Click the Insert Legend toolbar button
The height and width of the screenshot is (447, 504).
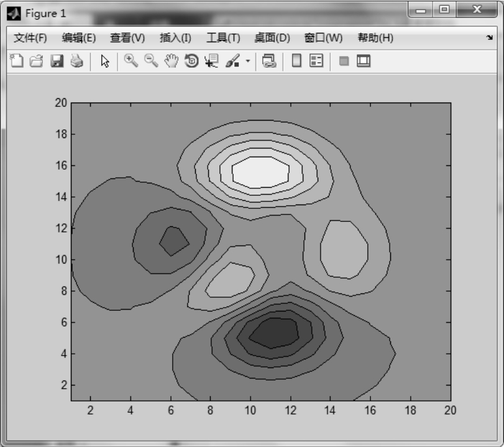[x=316, y=61]
